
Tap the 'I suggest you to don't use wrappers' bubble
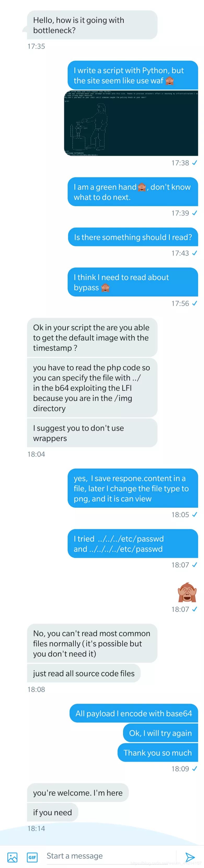[x=92, y=433]
